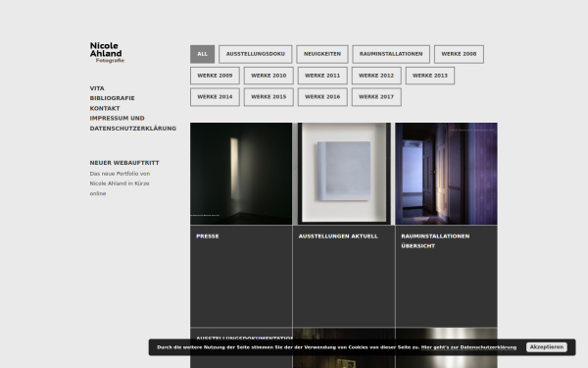The height and width of the screenshot is (368, 588).
Task: Filter by Rauminstallationen
Action: point(391,54)
